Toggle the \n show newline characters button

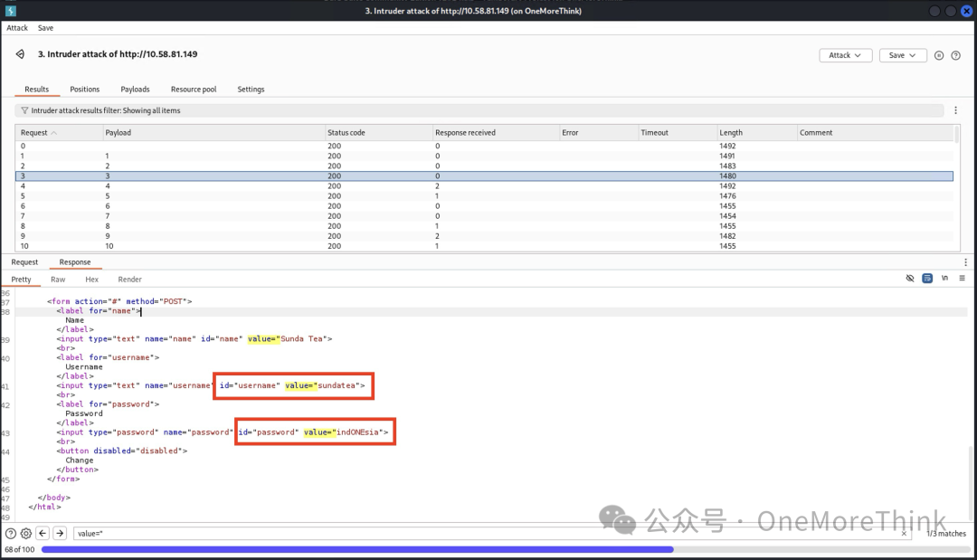944,279
